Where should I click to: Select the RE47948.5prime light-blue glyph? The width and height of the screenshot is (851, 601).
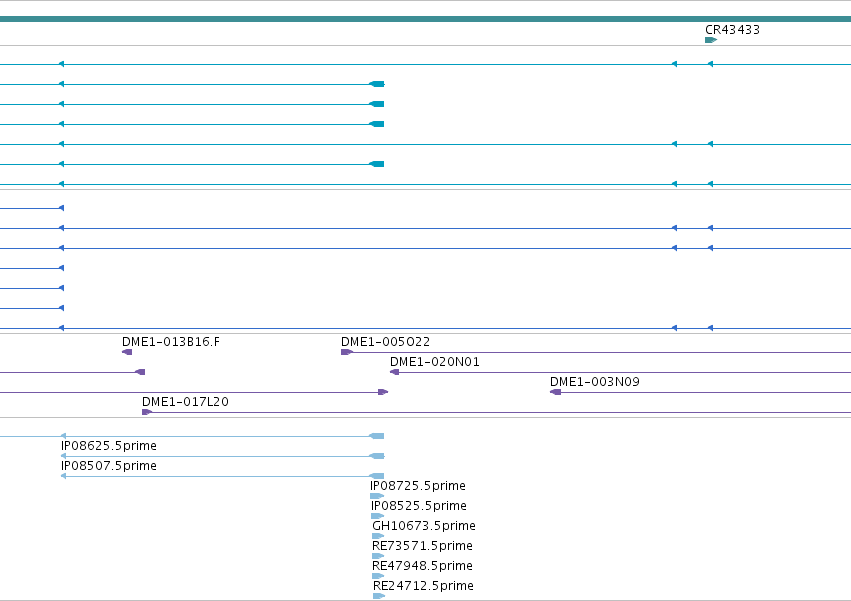(x=378, y=576)
